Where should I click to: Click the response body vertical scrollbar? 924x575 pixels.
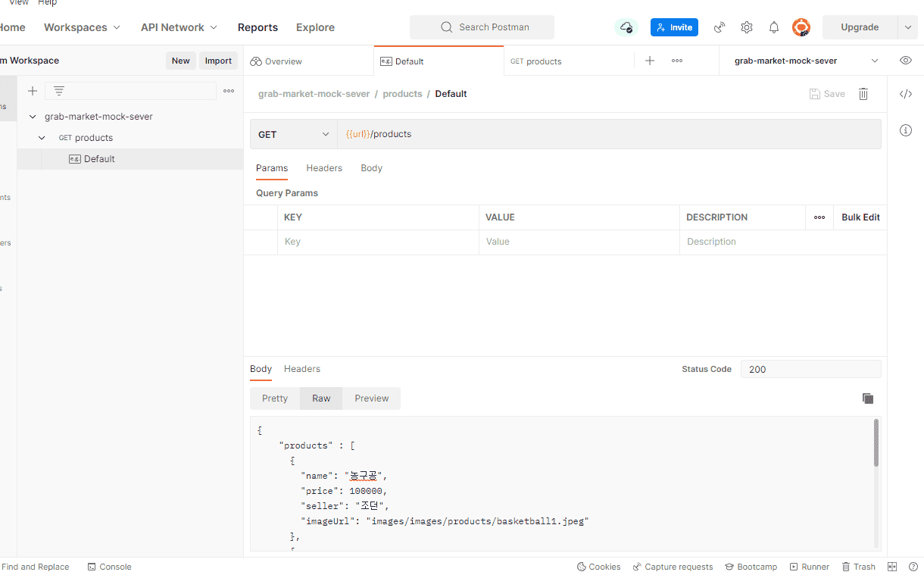(x=876, y=443)
